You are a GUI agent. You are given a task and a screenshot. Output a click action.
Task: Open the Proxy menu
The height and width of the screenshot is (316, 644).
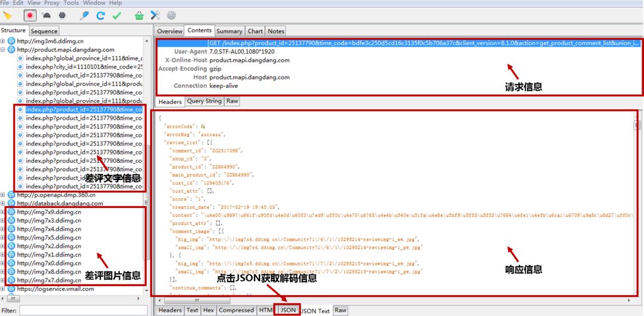(x=52, y=3)
